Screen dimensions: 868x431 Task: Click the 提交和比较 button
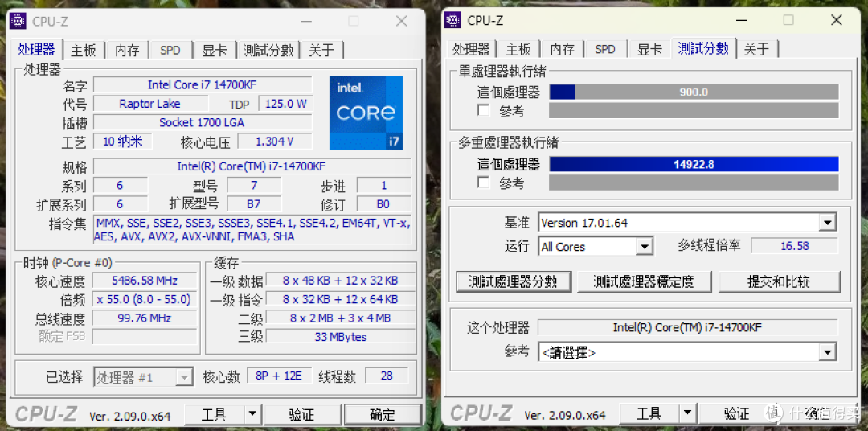779,281
